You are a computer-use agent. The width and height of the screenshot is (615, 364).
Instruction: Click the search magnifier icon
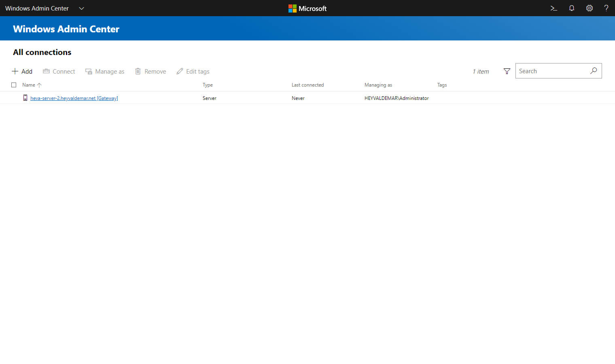point(594,71)
